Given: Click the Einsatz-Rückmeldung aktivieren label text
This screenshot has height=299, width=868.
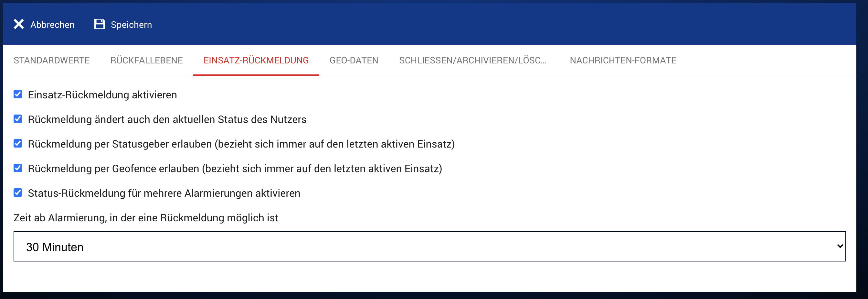Looking at the screenshot, I should [102, 95].
